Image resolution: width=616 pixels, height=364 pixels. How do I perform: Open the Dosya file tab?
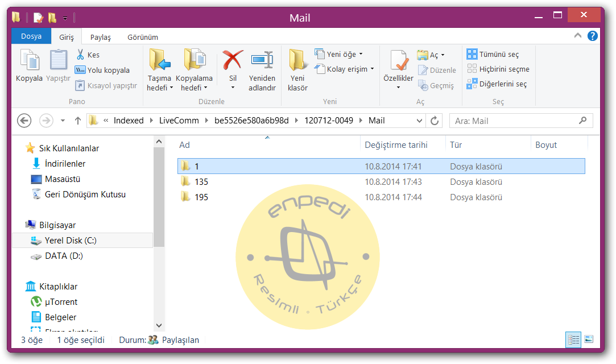(31, 36)
